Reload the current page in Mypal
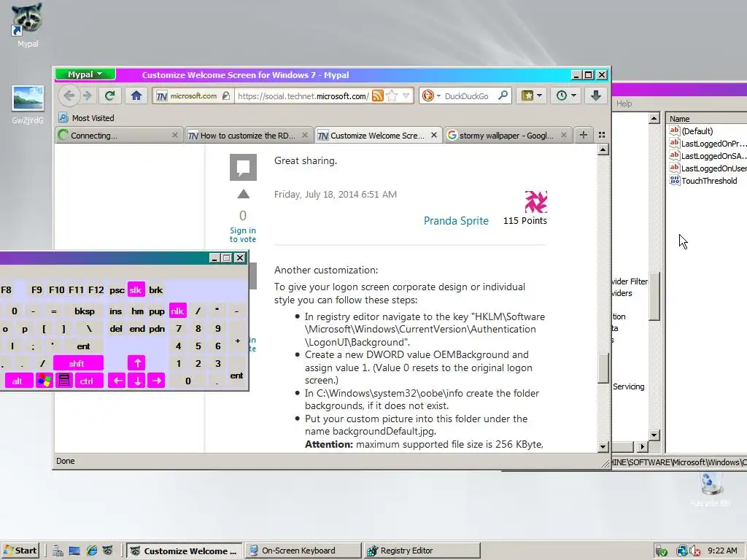The width and height of the screenshot is (747, 560). pyautogui.click(x=109, y=96)
